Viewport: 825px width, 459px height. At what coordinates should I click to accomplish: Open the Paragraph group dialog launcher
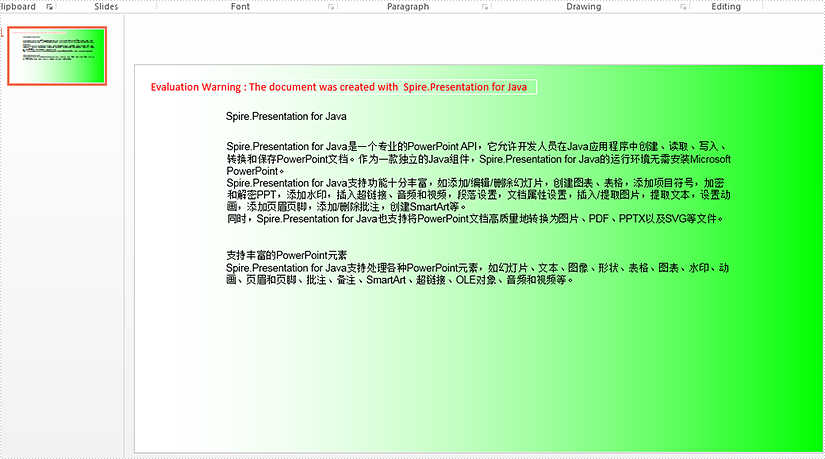[485, 7]
